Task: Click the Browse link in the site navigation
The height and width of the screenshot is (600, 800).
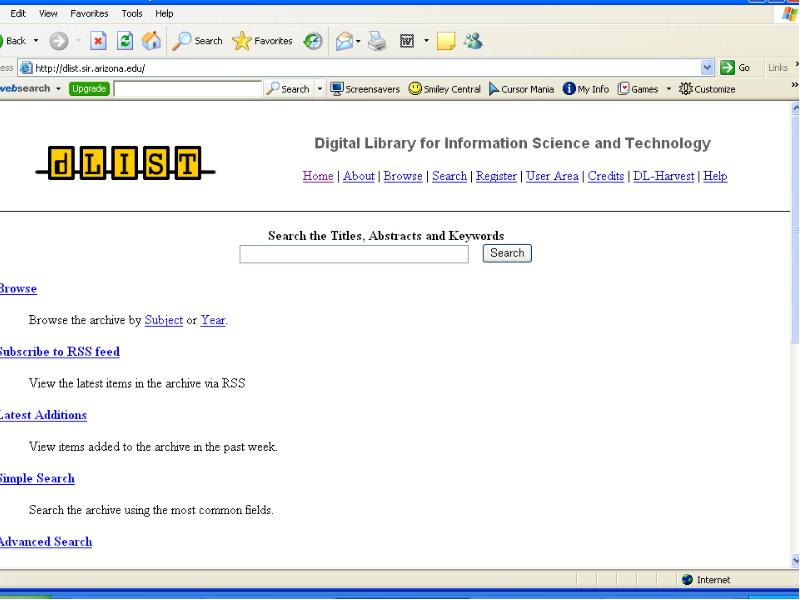Action: pyautogui.click(x=403, y=176)
